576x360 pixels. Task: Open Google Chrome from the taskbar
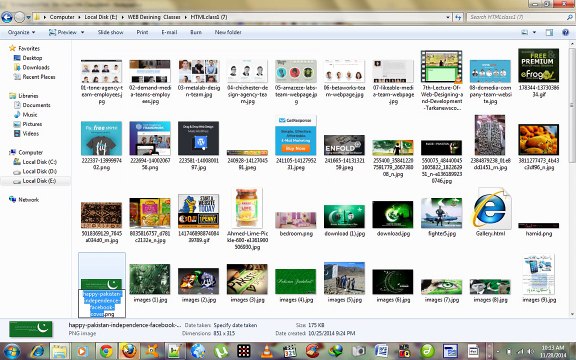pyautogui.click(x=106, y=351)
